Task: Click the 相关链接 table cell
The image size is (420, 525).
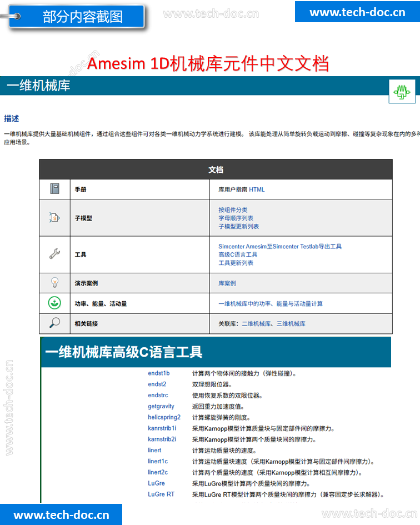Action: 140,324
